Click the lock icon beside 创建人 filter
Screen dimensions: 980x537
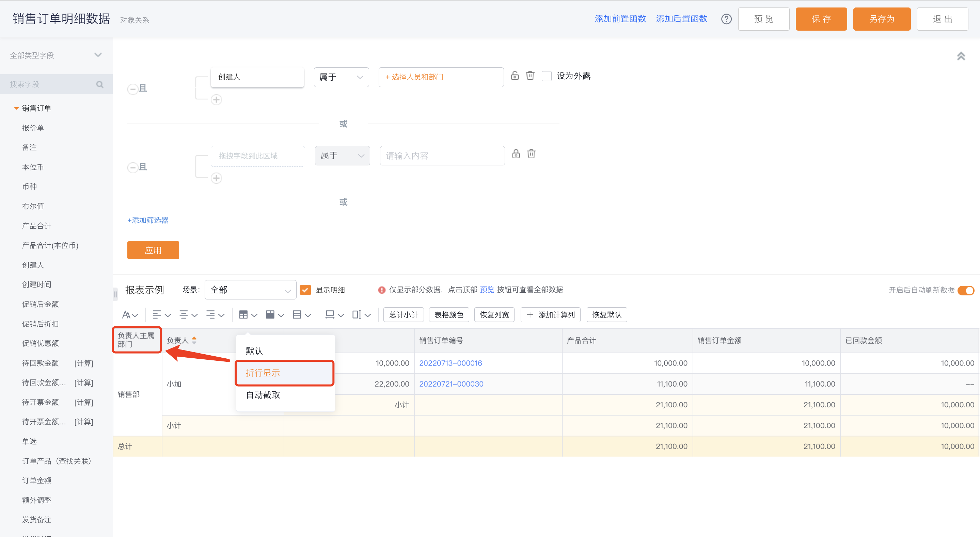pyautogui.click(x=515, y=75)
